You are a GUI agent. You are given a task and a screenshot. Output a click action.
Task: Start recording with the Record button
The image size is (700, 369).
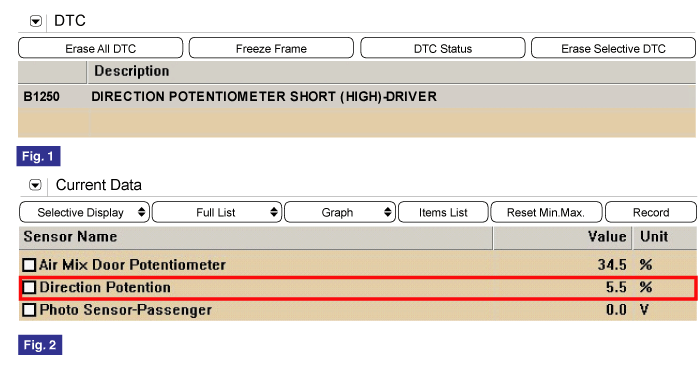651,212
